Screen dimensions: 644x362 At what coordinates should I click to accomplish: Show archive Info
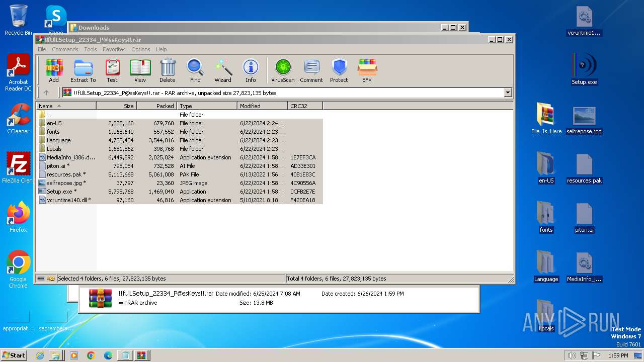(251, 70)
